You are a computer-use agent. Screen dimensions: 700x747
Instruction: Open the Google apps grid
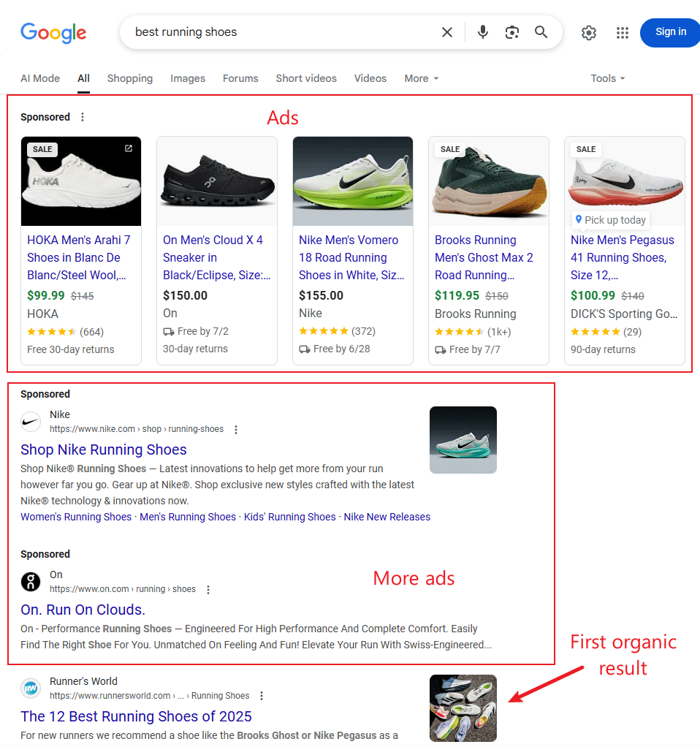point(622,32)
